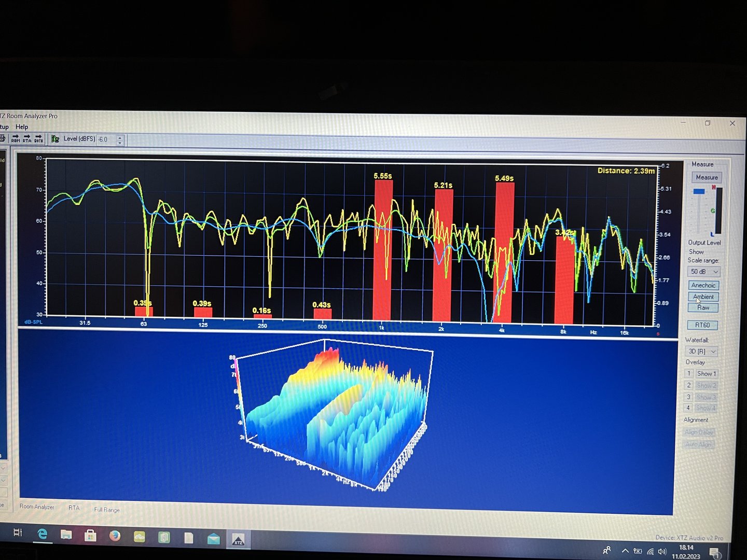Click the Show 4 overlay button
This screenshot has width=747, height=560.
706,408
